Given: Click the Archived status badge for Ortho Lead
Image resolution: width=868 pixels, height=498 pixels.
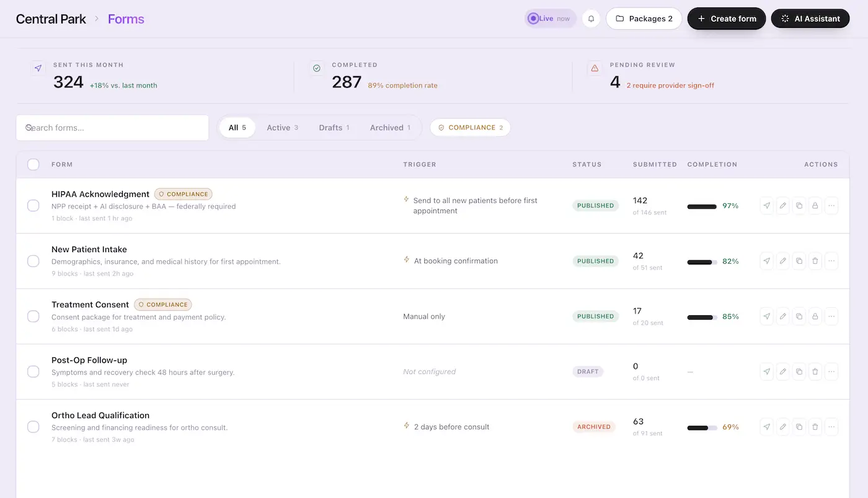Looking at the screenshot, I should point(594,427).
